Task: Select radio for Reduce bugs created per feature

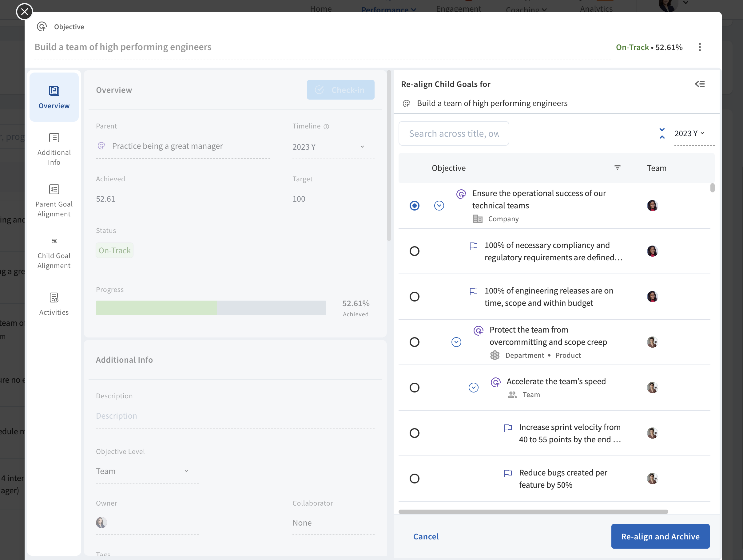Action: tap(414, 479)
